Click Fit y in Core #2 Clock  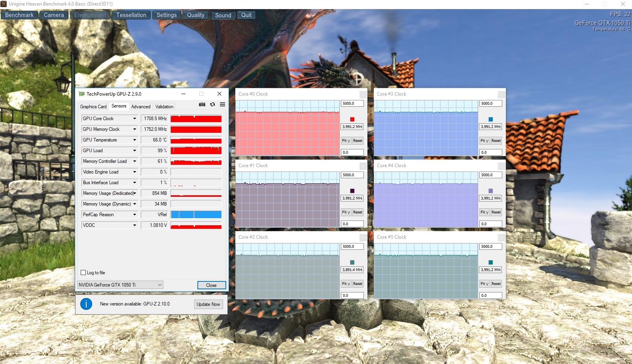pos(346,284)
